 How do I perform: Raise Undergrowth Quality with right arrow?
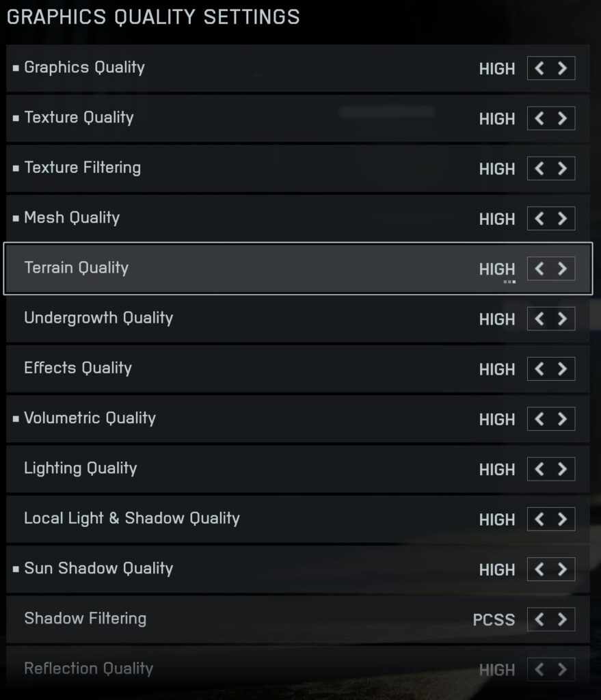562,319
